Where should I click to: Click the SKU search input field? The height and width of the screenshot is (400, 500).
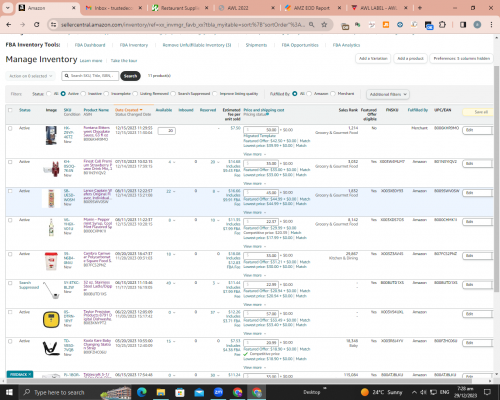pyautogui.click(x=90, y=76)
